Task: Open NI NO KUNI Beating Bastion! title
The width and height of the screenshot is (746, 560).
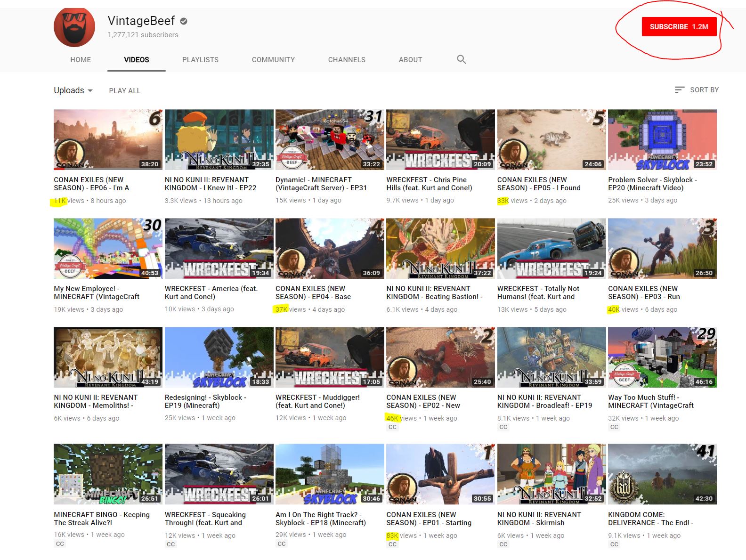Action: (434, 292)
